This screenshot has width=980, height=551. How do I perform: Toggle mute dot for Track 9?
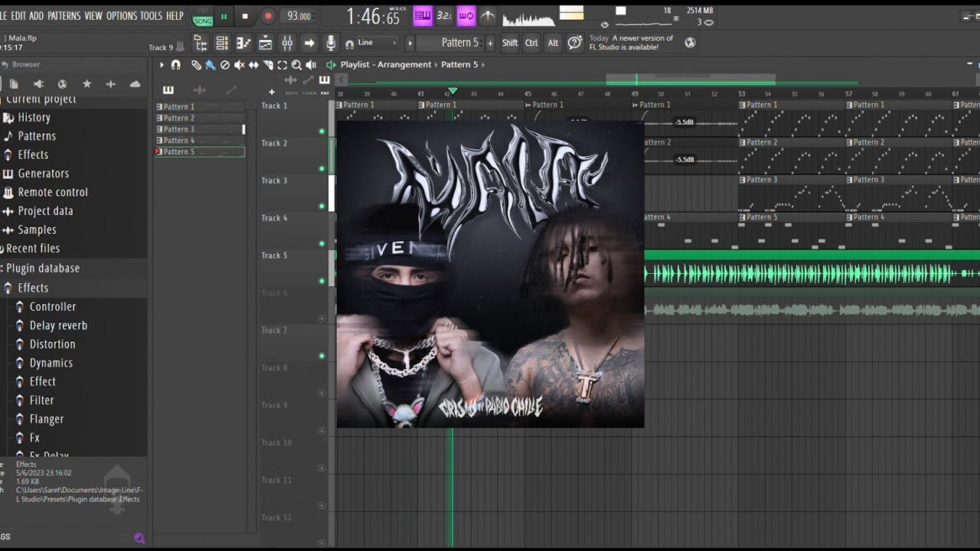coord(322,431)
